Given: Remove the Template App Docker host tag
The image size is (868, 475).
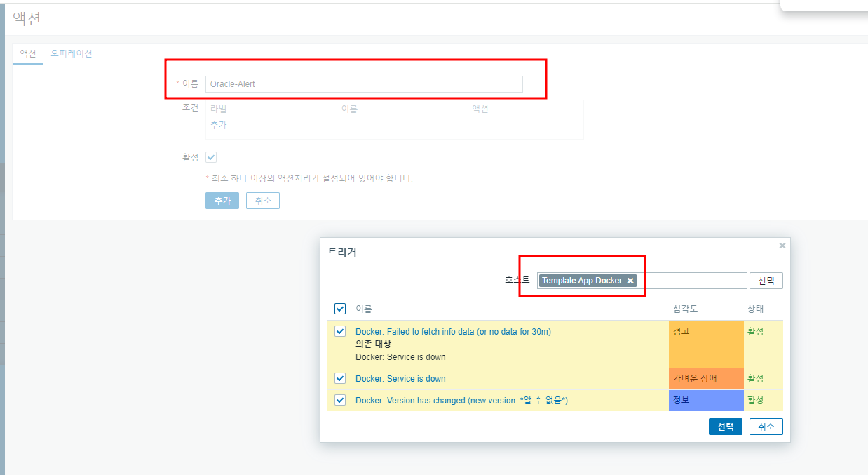Looking at the screenshot, I should pos(630,281).
